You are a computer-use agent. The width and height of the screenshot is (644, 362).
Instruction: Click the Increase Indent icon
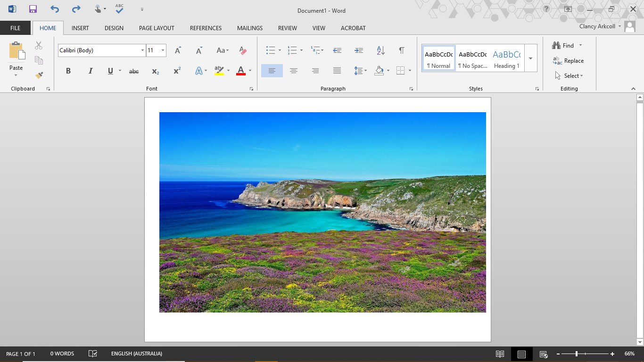(x=359, y=50)
